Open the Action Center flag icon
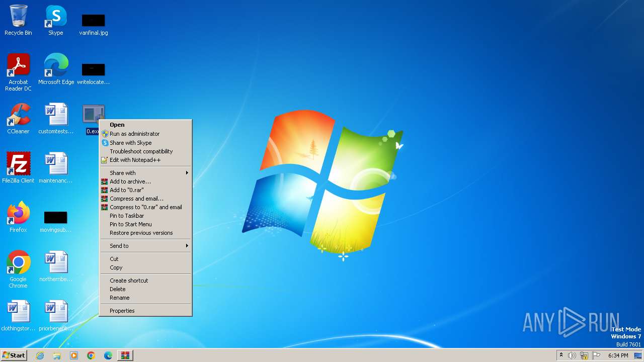644x362 pixels. 596,355
